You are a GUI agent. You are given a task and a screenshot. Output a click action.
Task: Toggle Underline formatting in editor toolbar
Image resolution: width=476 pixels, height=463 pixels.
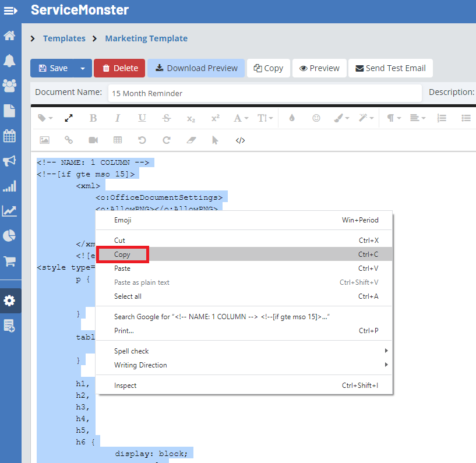tap(142, 118)
